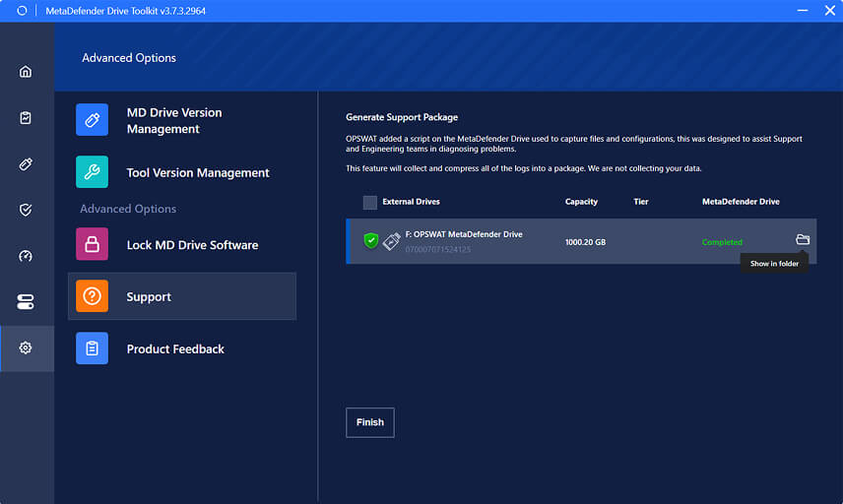The image size is (843, 504).
Task: Click Show in folder icon
Action: click(803, 240)
